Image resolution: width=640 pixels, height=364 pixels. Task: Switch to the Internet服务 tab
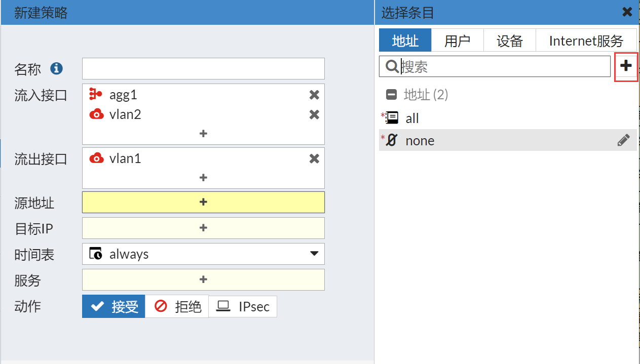(x=586, y=41)
